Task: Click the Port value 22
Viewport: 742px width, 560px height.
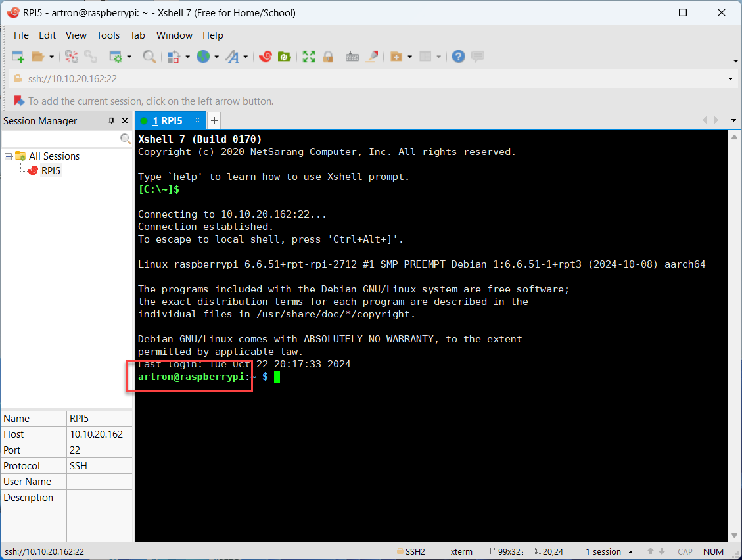Action: pyautogui.click(x=75, y=450)
